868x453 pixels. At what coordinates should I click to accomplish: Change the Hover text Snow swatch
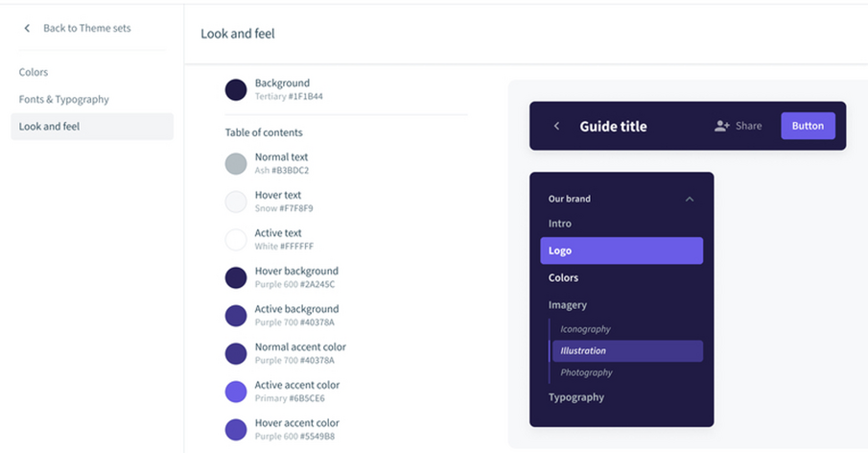[236, 203]
